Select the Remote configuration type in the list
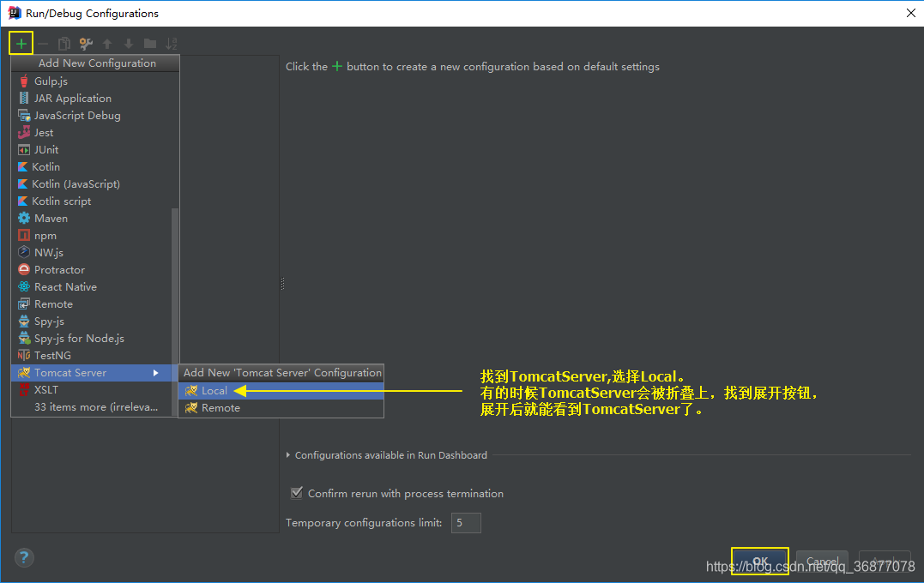924x583 pixels. (x=91, y=304)
